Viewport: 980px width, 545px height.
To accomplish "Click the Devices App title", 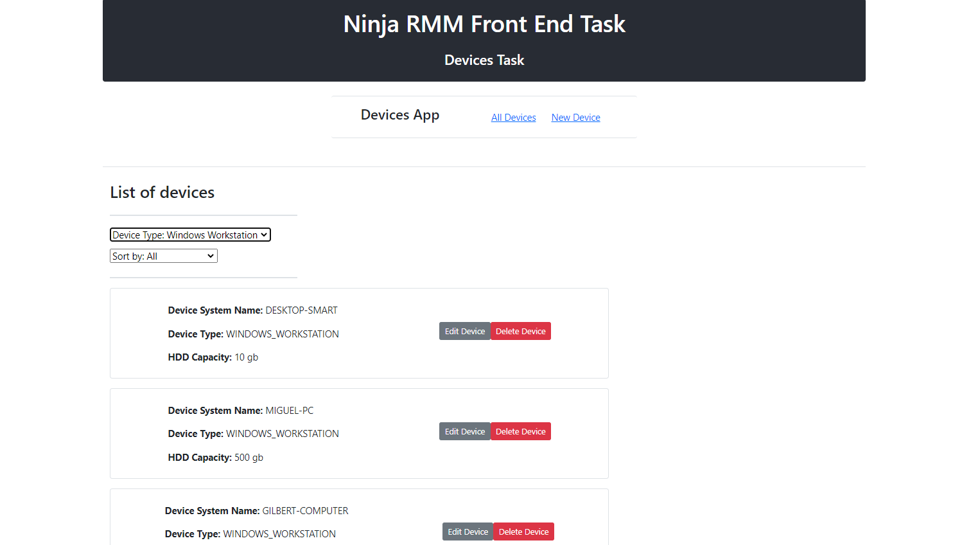I will (400, 115).
